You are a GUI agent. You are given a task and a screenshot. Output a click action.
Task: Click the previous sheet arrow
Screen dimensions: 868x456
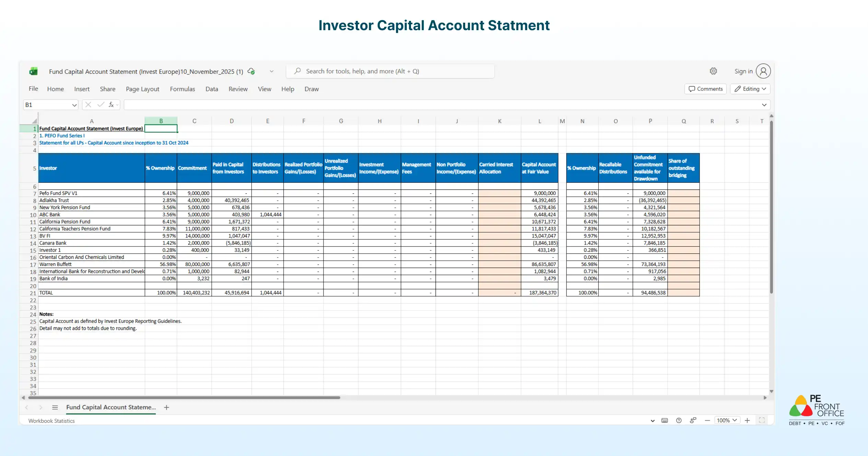[27, 407]
